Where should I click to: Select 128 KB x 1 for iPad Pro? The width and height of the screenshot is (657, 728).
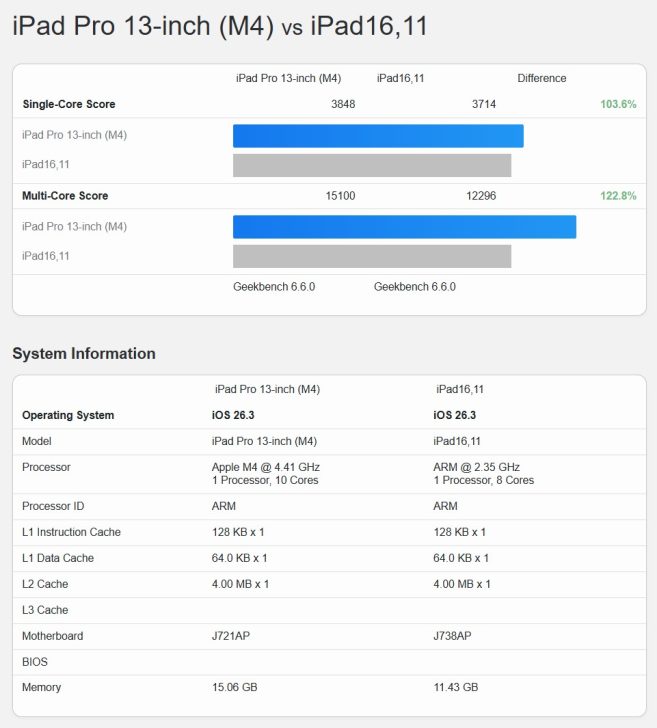point(238,532)
